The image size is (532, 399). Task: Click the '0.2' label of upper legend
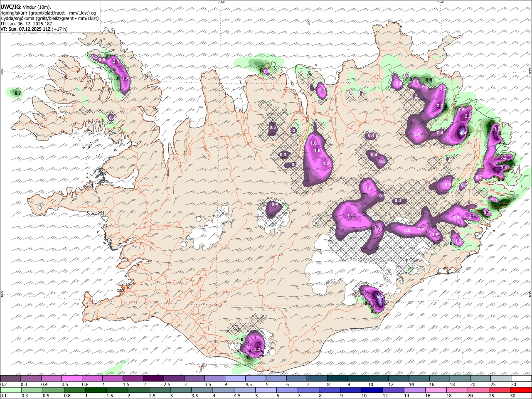point(3,384)
